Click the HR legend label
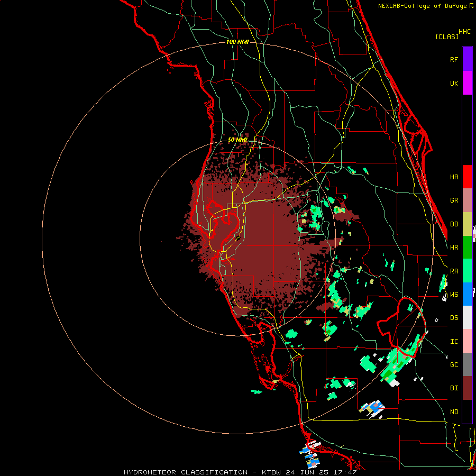Screen dimensions: 476x476 (x=454, y=248)
